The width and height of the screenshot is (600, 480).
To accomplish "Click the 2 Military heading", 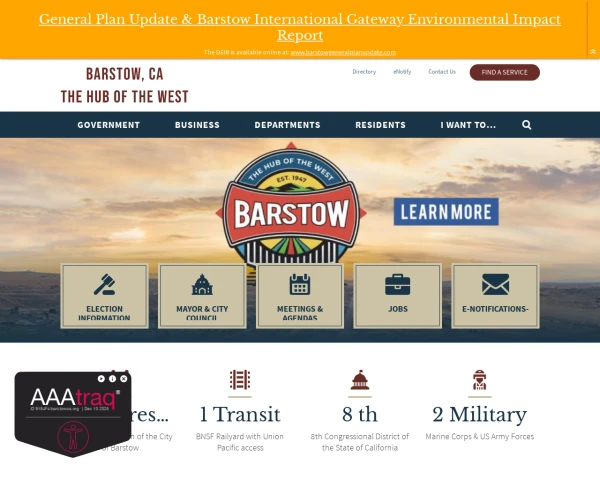I will pos(479,415).
